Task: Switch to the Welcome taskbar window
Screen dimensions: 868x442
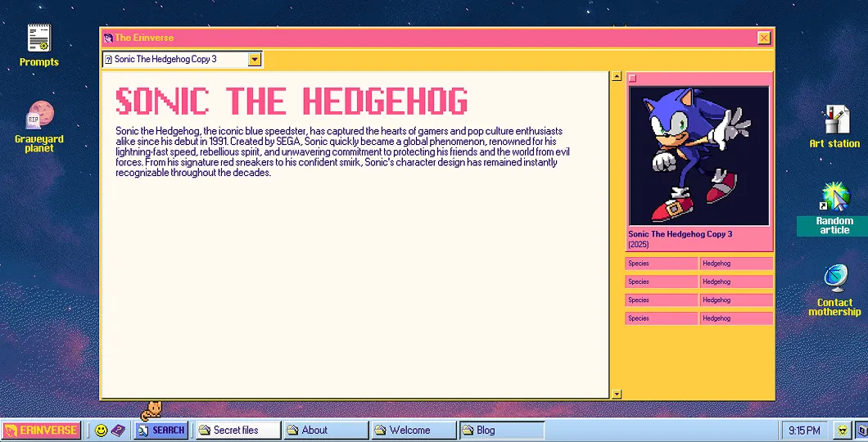Action: 414,430
